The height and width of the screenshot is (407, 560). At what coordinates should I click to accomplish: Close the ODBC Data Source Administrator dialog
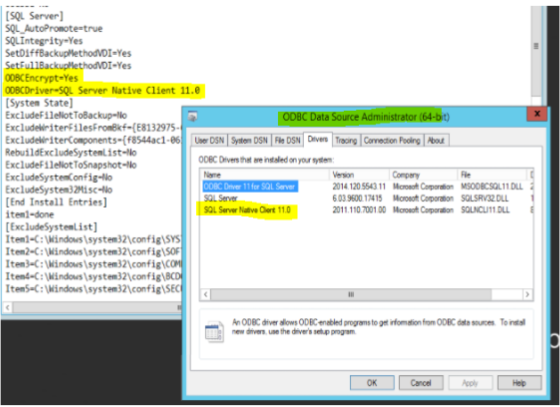(537, 114)
